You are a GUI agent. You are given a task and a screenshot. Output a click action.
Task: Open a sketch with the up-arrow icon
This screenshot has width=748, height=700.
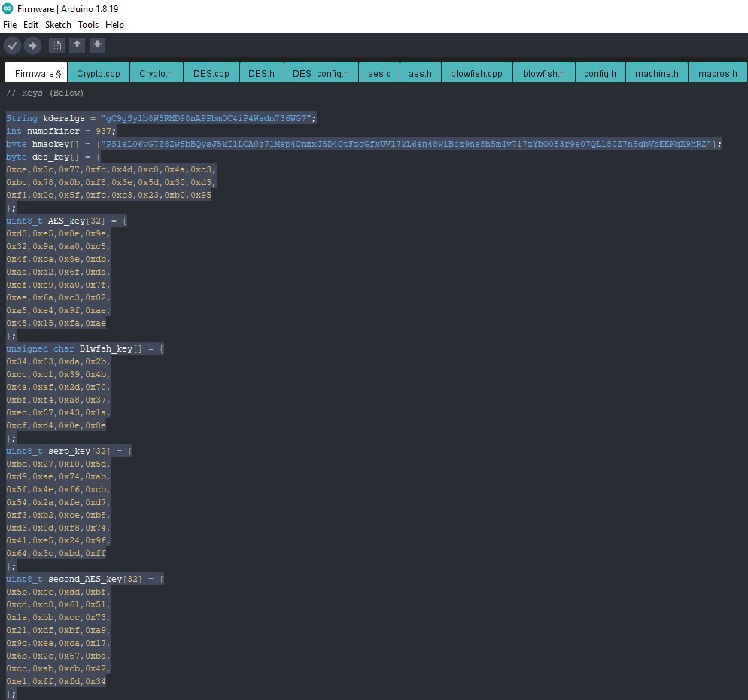[x=77, y=46]
